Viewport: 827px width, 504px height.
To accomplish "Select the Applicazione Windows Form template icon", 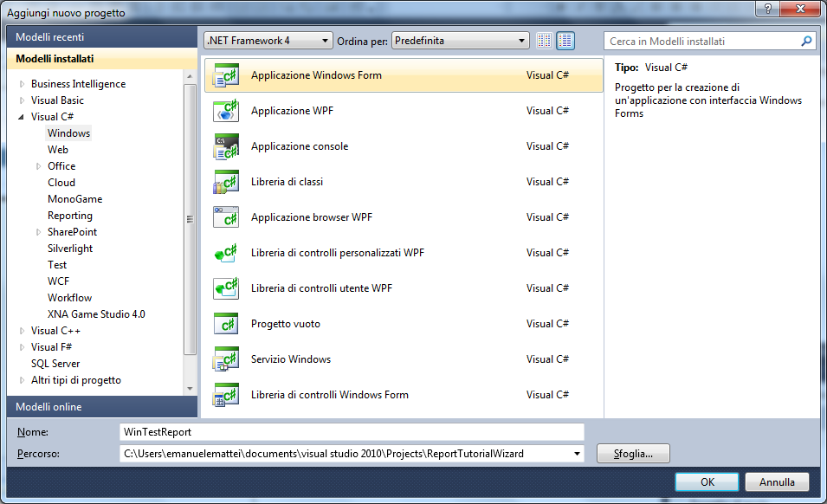I will tap(226, 75).
